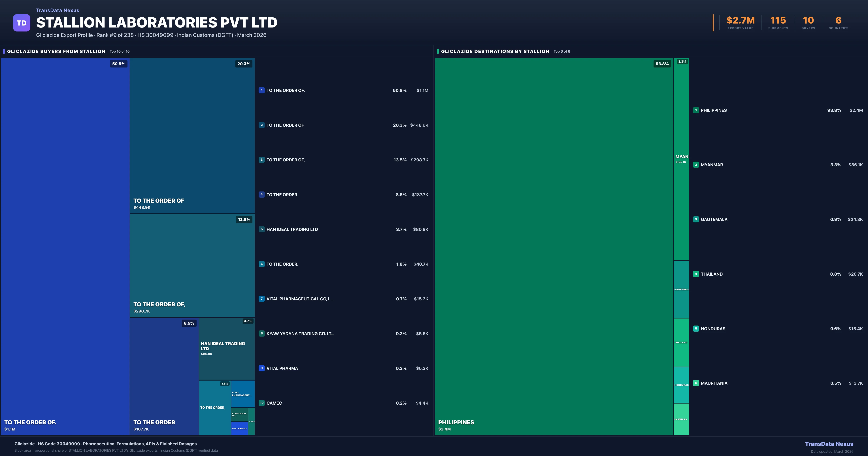The width and height of the screenshot is (868, 456).
Task: Click the Gliclazide Destinations By Stallion heading
Action: pos(495,51)
